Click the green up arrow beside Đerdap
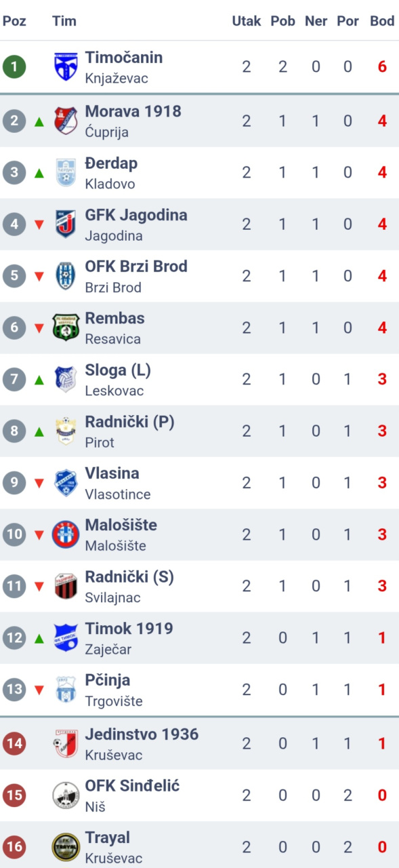Viewport: 399px width, 868px height. tap(39, 173)
